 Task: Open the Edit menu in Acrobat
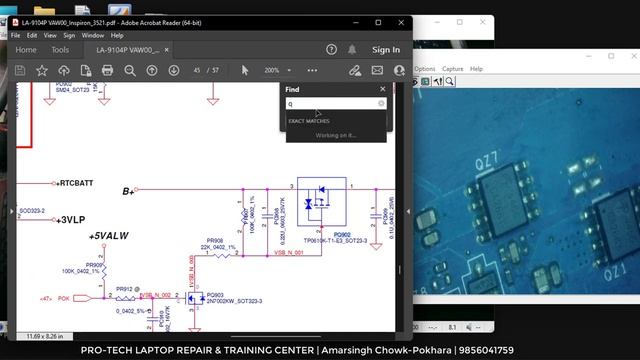(x=32, y=36)
